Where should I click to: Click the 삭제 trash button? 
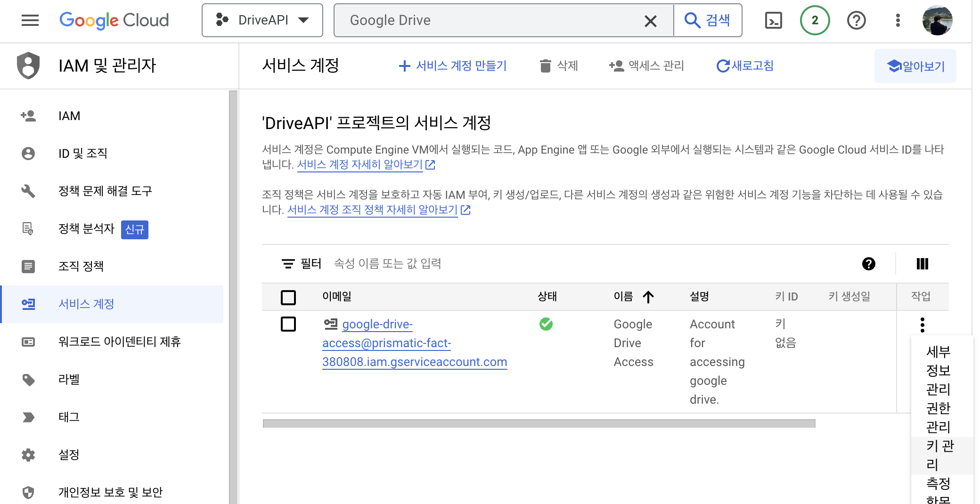point(559,66)
